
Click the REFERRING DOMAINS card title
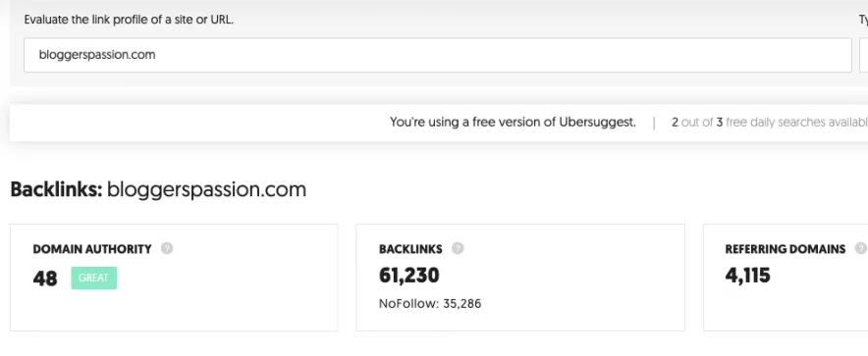point(785,249)
